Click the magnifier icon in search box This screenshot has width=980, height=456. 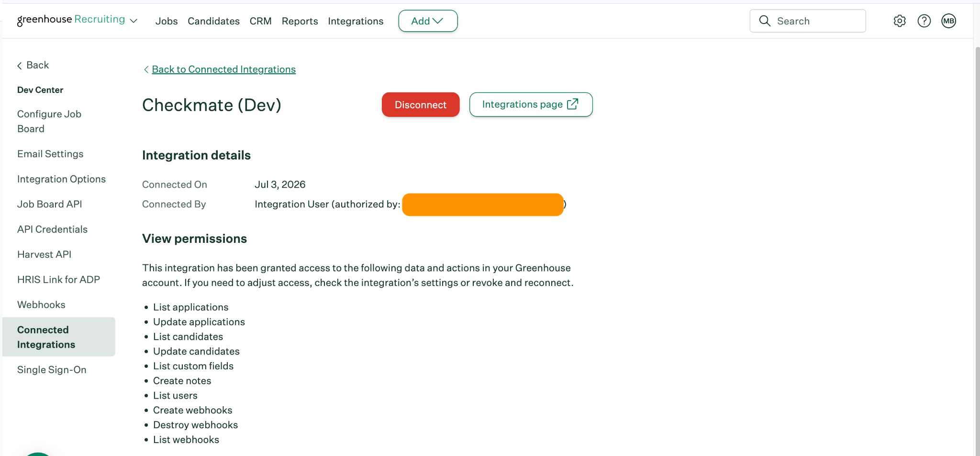click(x=765, y=21)
